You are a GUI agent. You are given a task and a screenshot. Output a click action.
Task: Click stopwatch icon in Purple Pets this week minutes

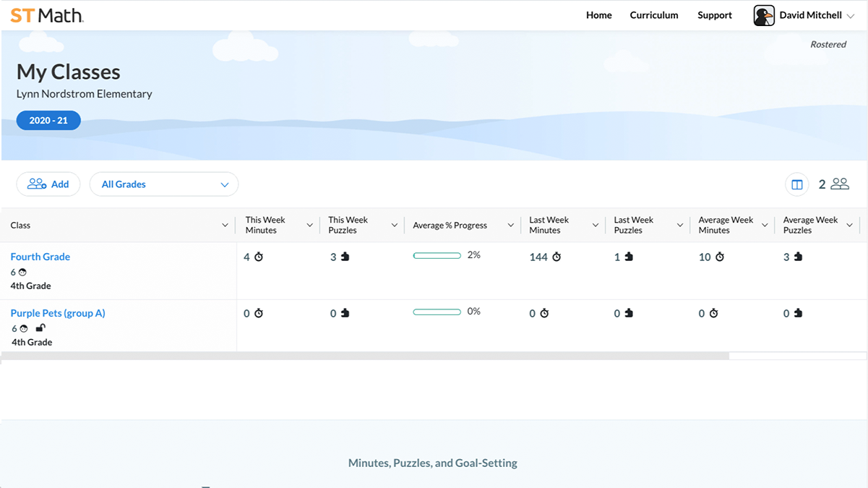click(x=259, y=313)
